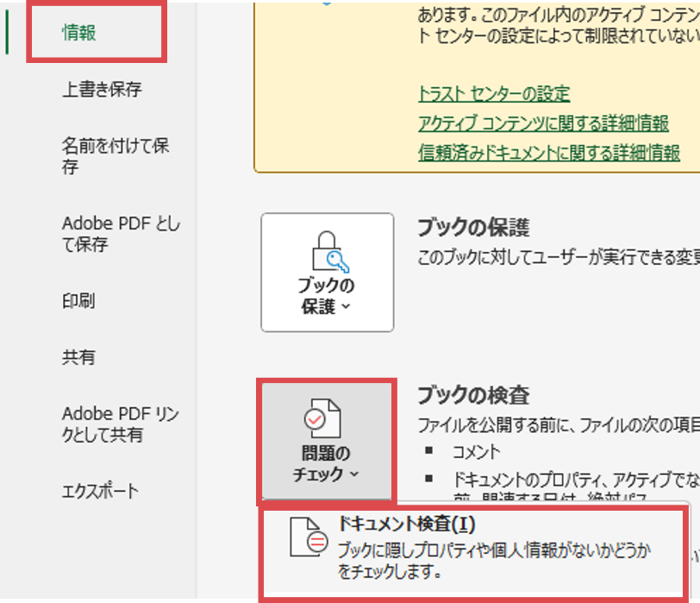The height and width of the screenshot is (603, 700).
Task: Choose 名前を付けて保存 from the sidebar
Action: [x=116, y=156]
